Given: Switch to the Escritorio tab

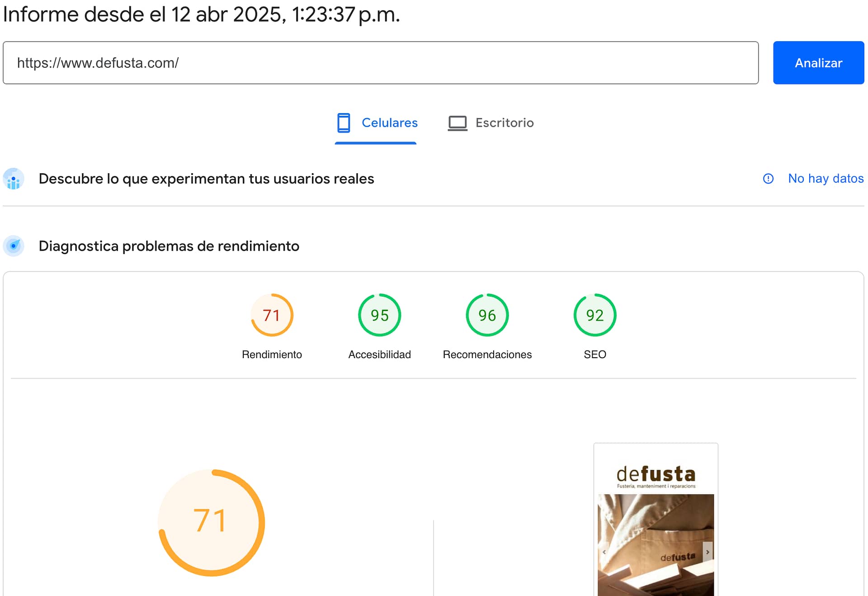Looking at the screenshot, I should [x=491, y=123].
